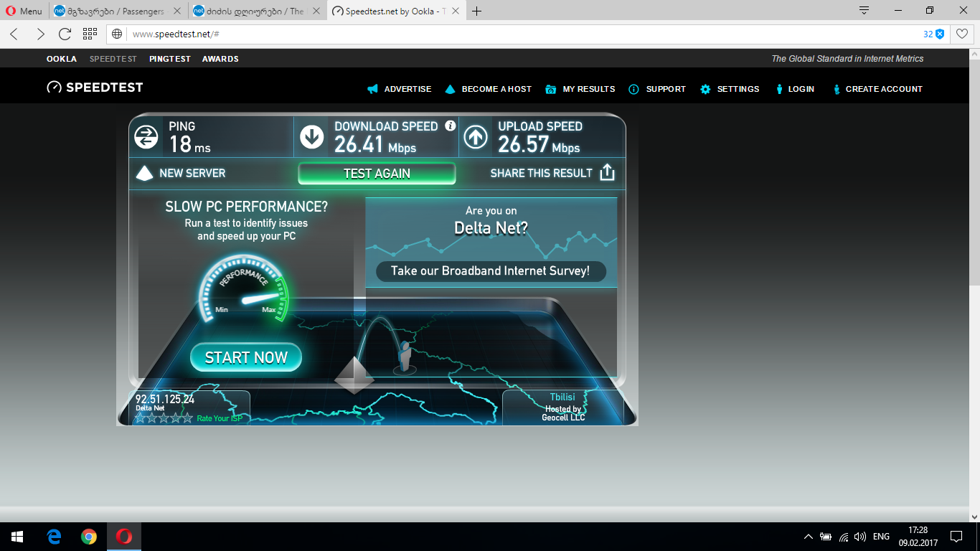Launch Google Chrome from the taskbar

(89, 537)
